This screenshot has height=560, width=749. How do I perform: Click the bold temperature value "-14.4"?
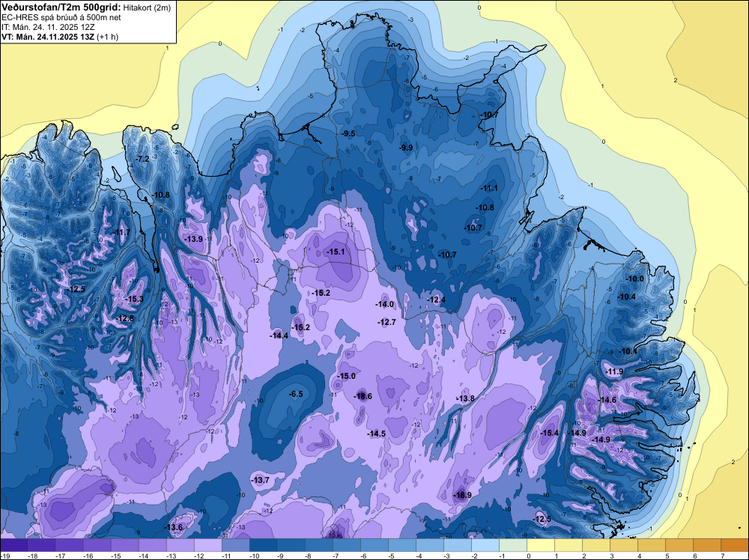click(x=279, y=335)
